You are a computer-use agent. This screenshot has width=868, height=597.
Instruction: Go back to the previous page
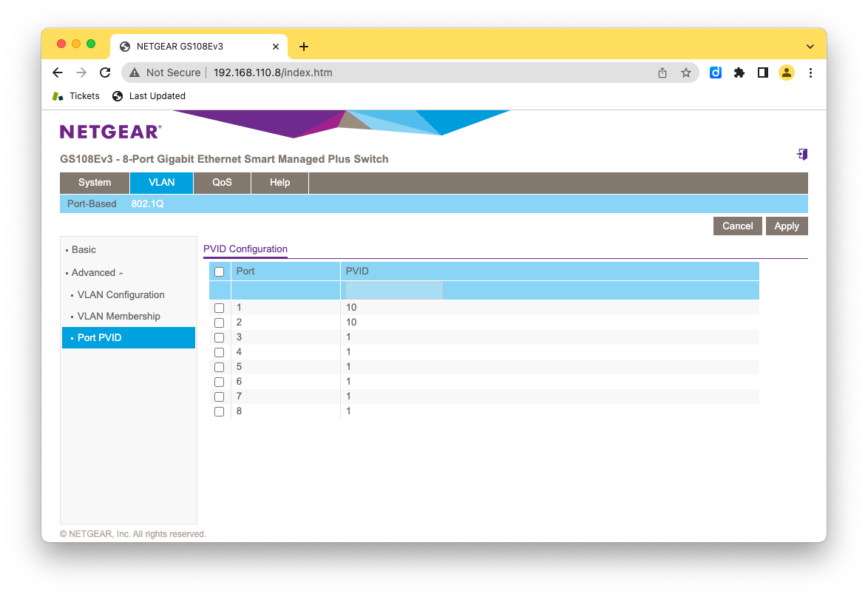58,72
